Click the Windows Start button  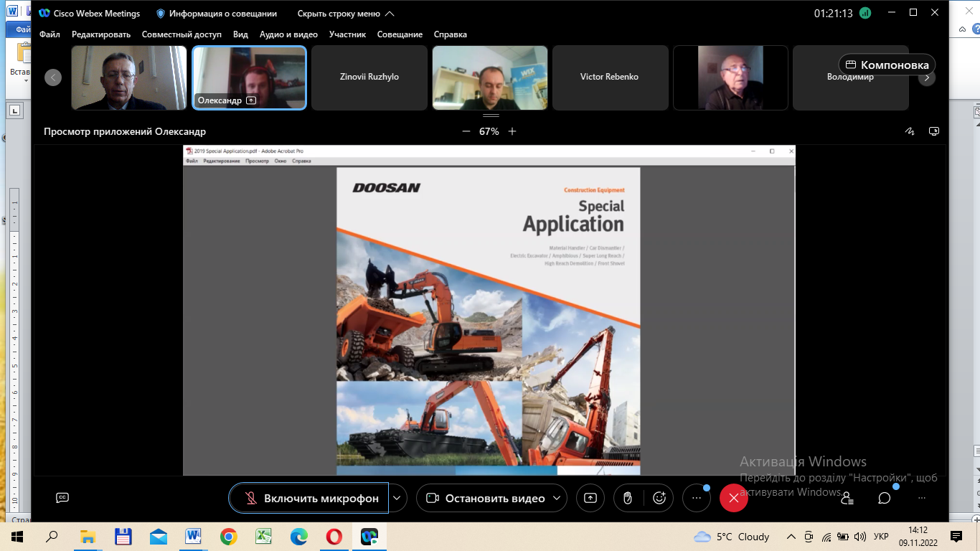tap(17, 537)
